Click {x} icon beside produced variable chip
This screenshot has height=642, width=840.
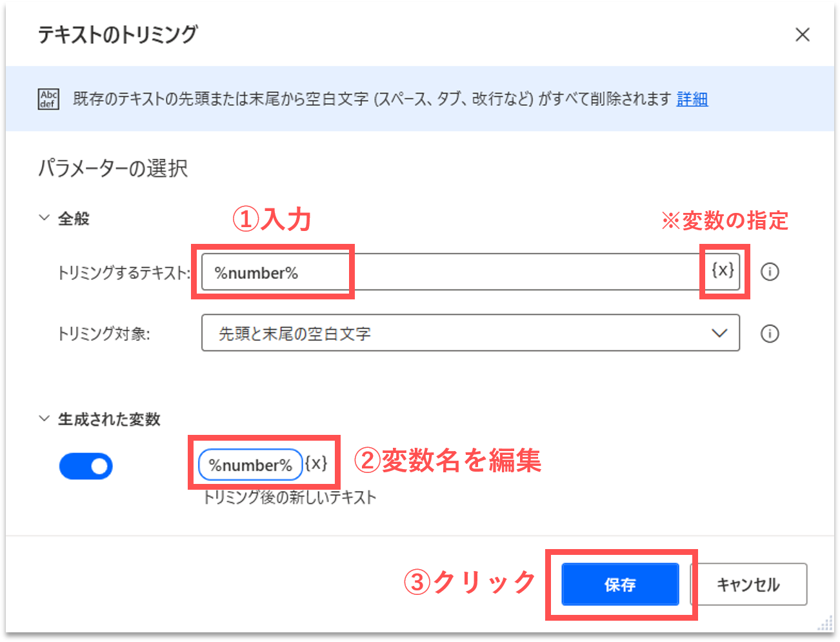point(316,464)
